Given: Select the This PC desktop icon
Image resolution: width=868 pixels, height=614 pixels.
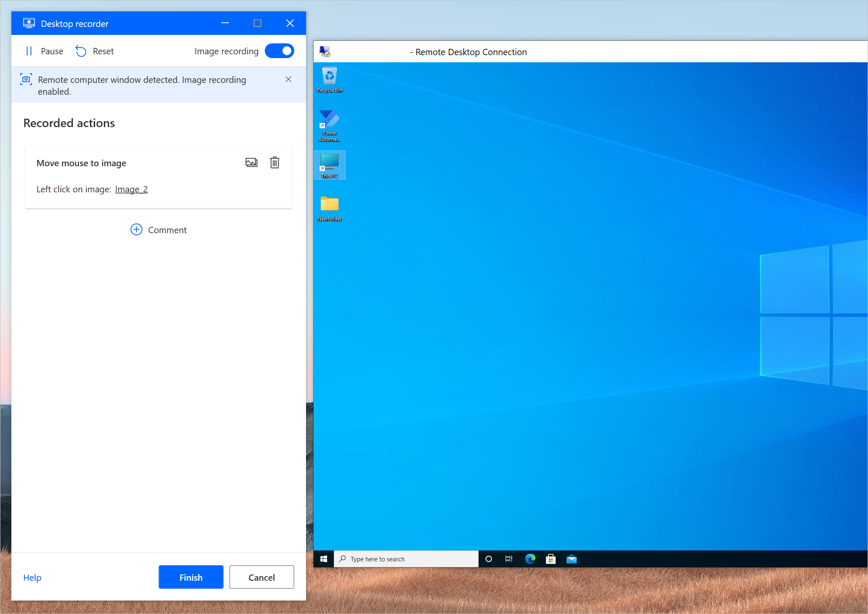Looking at the screenshot, I should 330,165.
